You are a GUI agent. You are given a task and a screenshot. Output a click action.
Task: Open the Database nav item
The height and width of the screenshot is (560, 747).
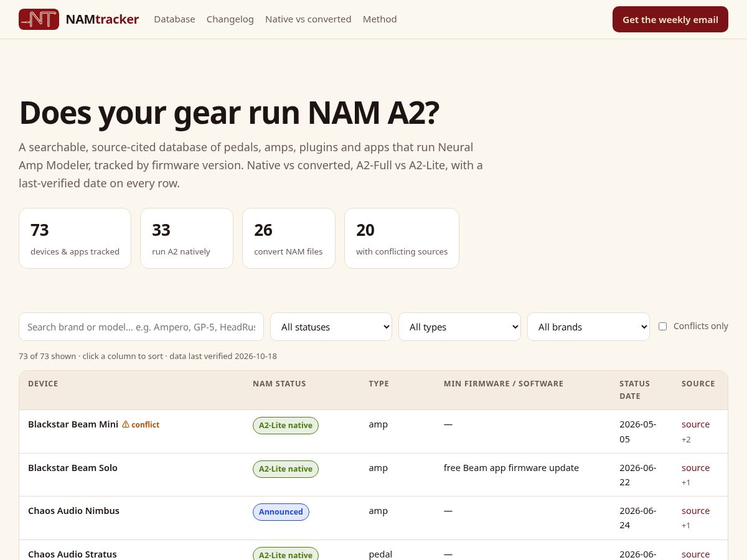coord(174,19)
